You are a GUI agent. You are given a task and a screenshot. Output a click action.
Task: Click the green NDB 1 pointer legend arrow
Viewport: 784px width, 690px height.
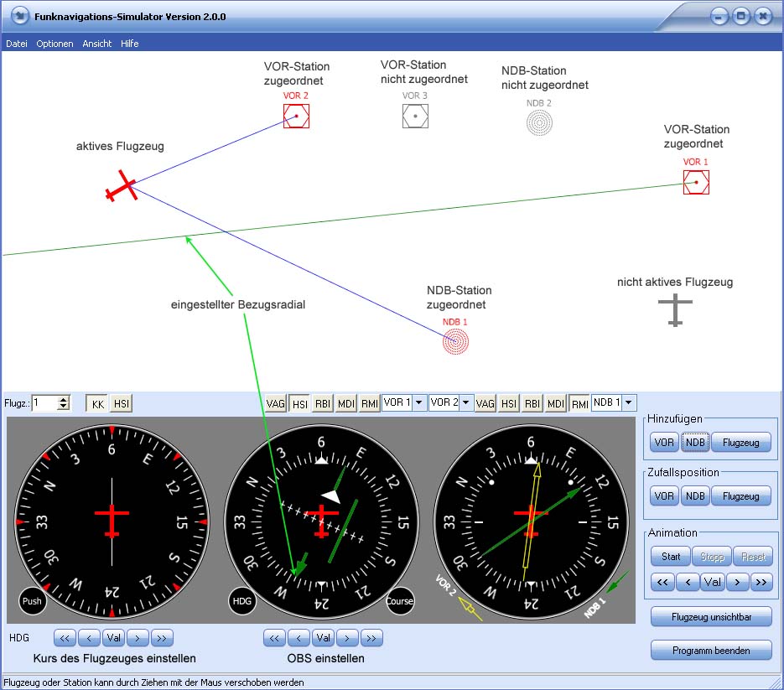(x=617, y=582)
